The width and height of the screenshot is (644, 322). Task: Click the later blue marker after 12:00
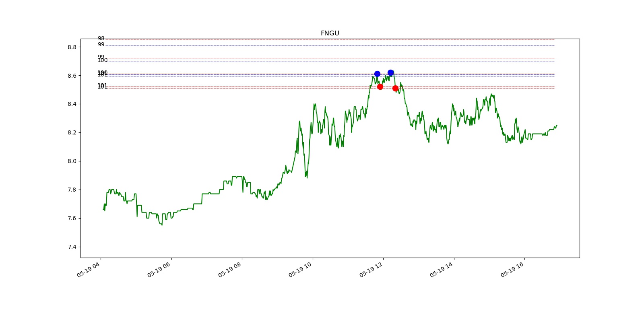pos(390,73)
